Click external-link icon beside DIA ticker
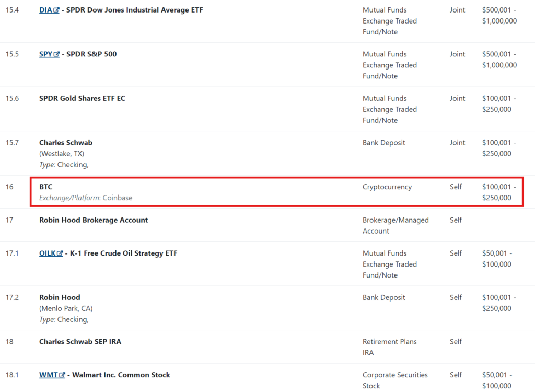Viewport: 535px width, 392px height. [x=56, y=10]
